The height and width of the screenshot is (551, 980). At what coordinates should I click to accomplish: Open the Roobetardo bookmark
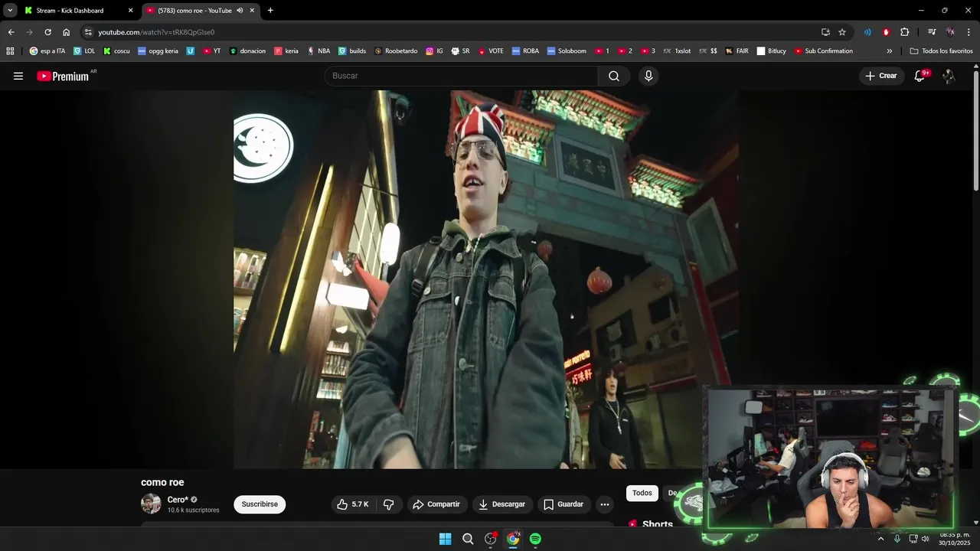396,51
